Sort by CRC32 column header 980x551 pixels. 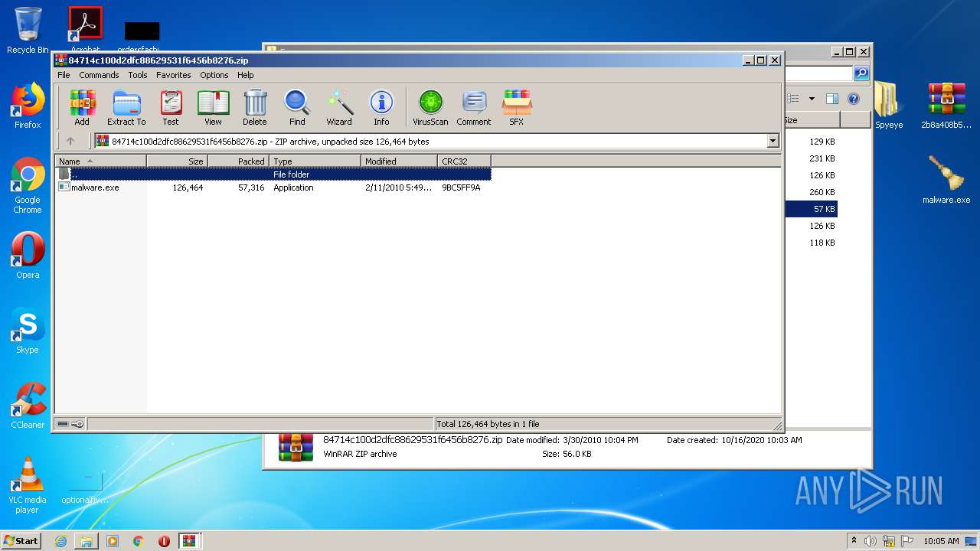(x=464, y=161)
